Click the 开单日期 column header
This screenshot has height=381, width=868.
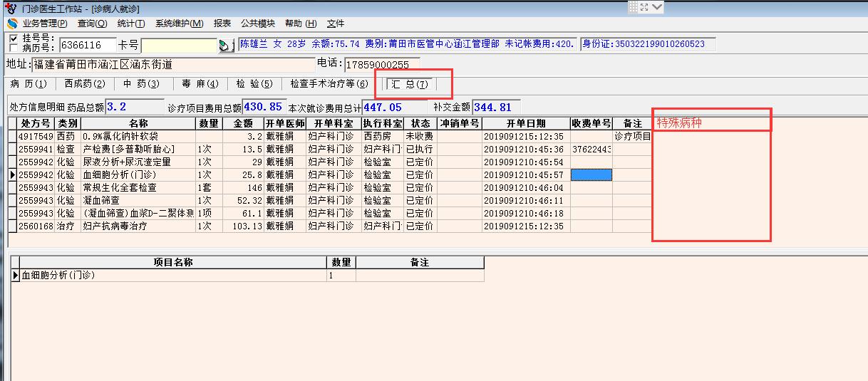tap(526, 123)
